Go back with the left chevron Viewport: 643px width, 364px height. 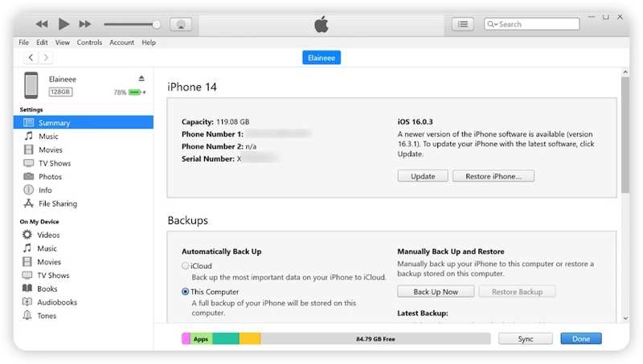31,57
